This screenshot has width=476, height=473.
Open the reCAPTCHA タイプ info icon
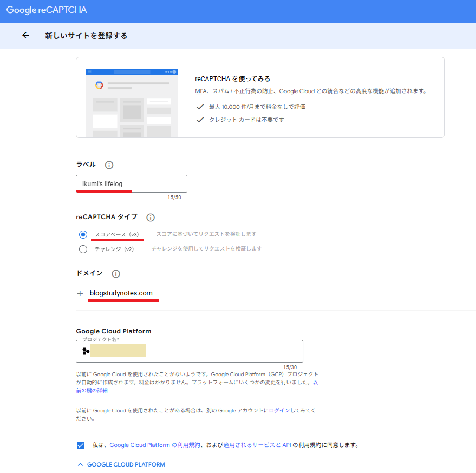click(x=151, y=218)
